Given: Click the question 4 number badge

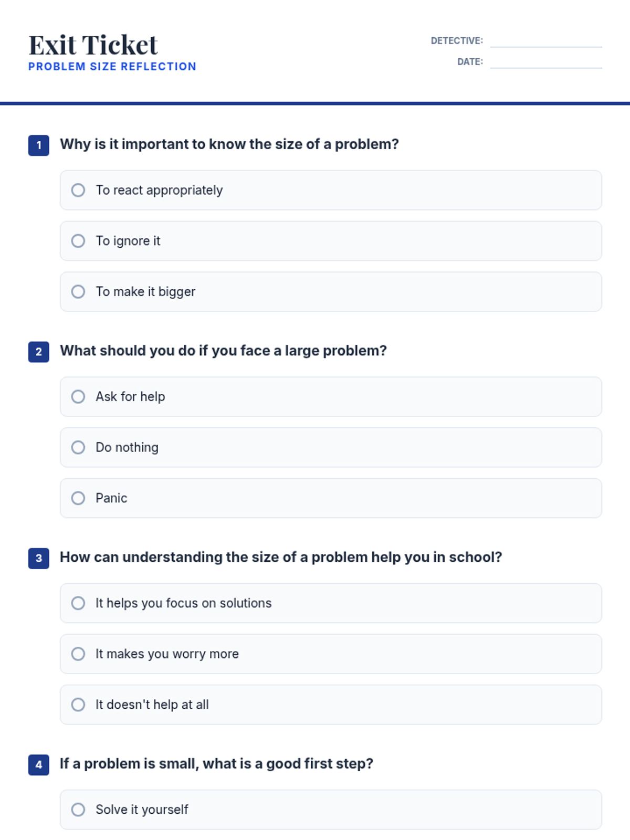Looking at the screenshot, I should (x=39, y=765).
